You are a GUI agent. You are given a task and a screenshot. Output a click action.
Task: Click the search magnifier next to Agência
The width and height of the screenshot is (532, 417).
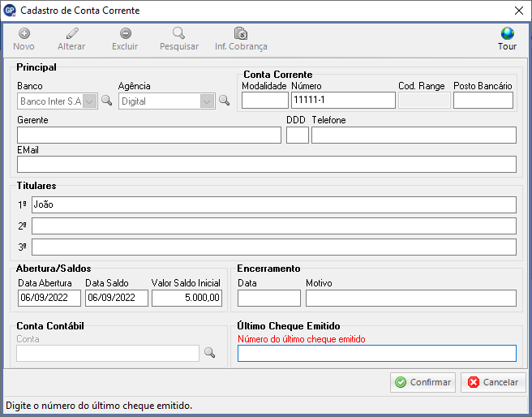224,101
